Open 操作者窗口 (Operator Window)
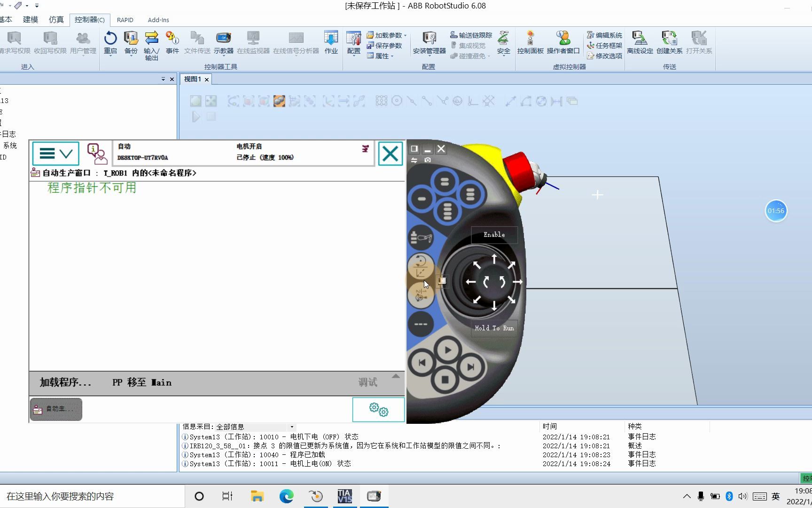The image size is (812, 508). coord(563,43)
